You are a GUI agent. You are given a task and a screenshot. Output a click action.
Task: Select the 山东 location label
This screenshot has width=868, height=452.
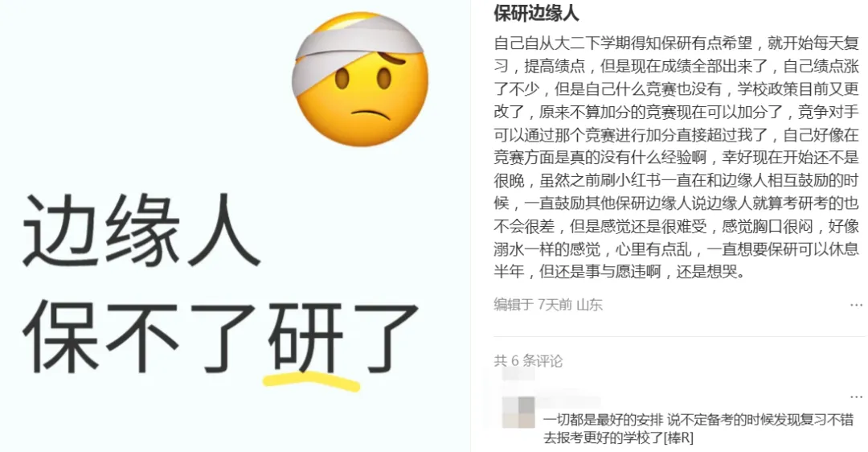click(x=590, y=305)
